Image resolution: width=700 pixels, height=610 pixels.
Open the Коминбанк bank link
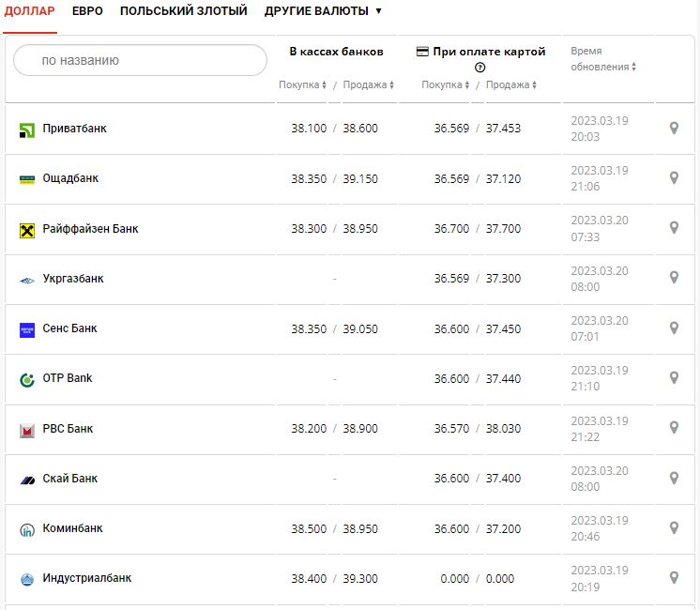coord(72,528)
